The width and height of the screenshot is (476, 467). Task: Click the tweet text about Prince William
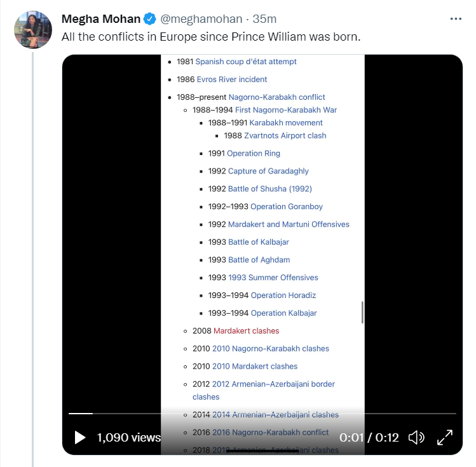point(211,37)
